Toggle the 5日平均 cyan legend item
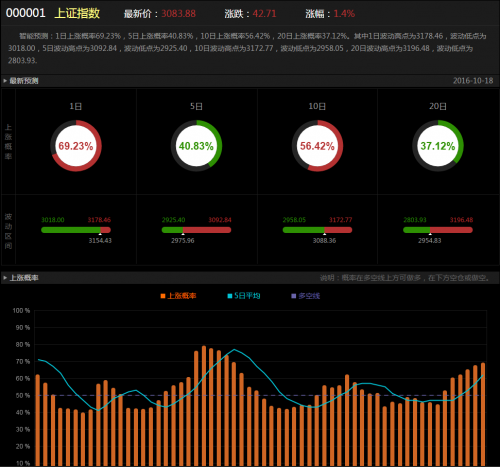This screenshot has width=500, height=467. coord(244,296)
